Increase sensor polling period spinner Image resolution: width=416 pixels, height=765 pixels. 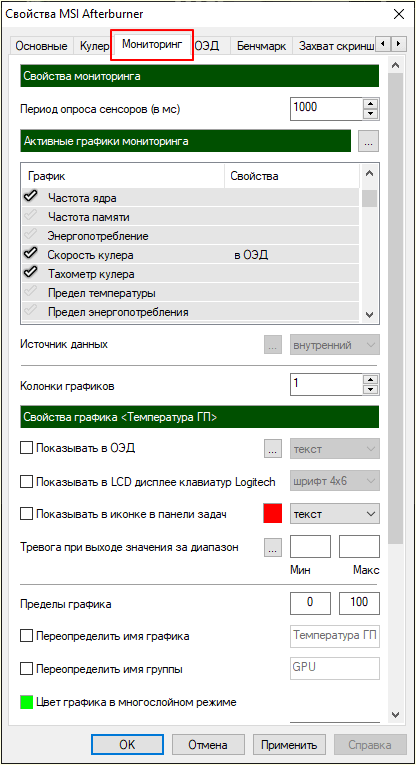[x=372, y=104]
